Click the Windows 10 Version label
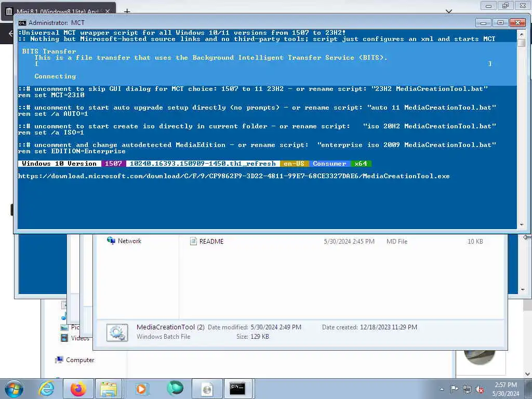 point(59,164)
